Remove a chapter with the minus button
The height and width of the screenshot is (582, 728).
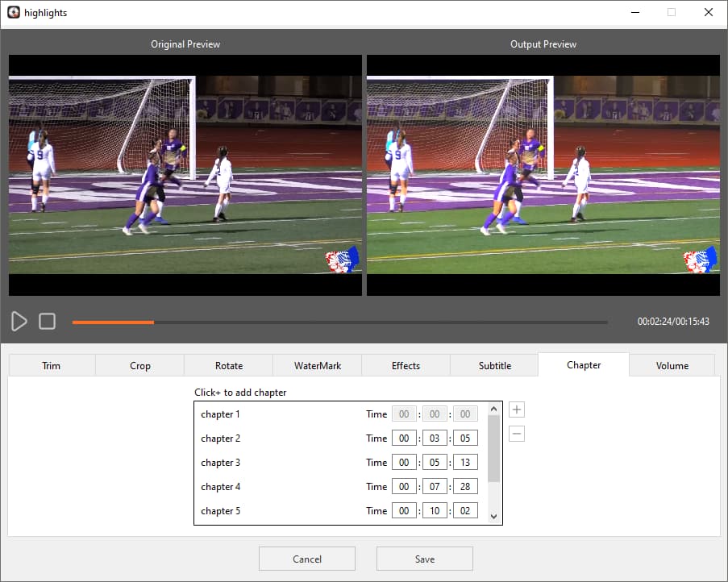(516, 434)
